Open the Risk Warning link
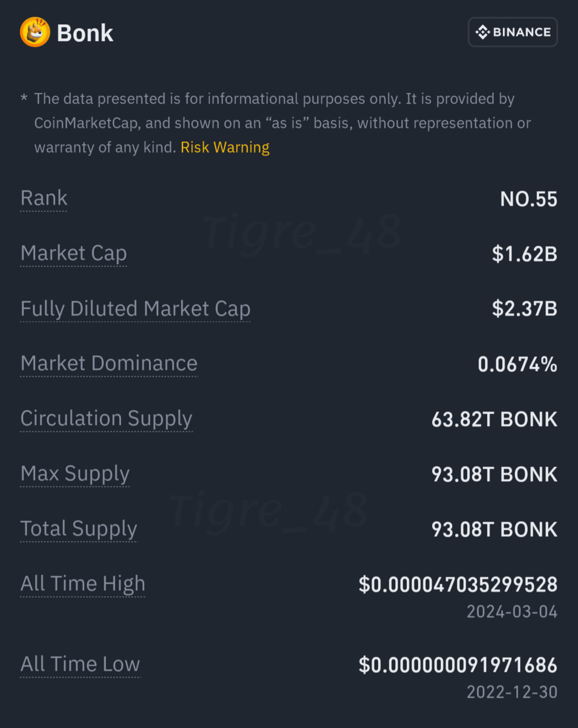Image resolution: width=578 pixels, height=728 pixels. [x=225, y=148]
